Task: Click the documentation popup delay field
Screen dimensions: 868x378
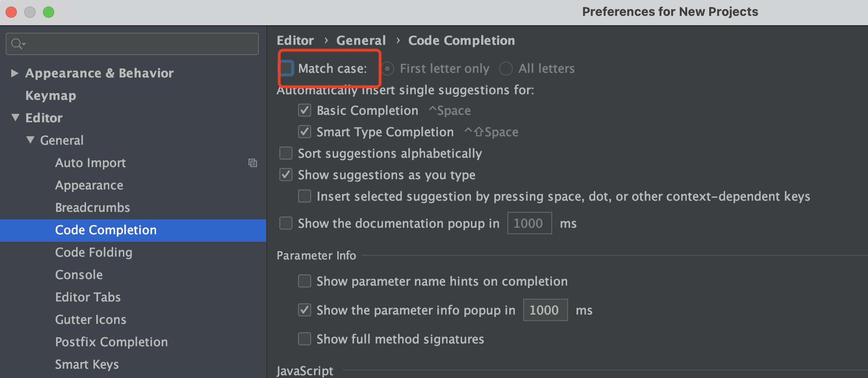Action: coord(529,223)
